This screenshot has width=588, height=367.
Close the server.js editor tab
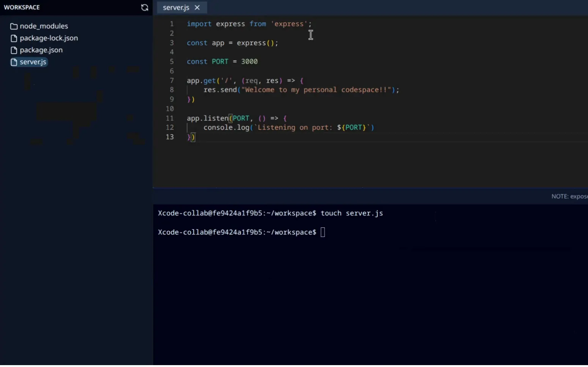click(x=197, y=8)
